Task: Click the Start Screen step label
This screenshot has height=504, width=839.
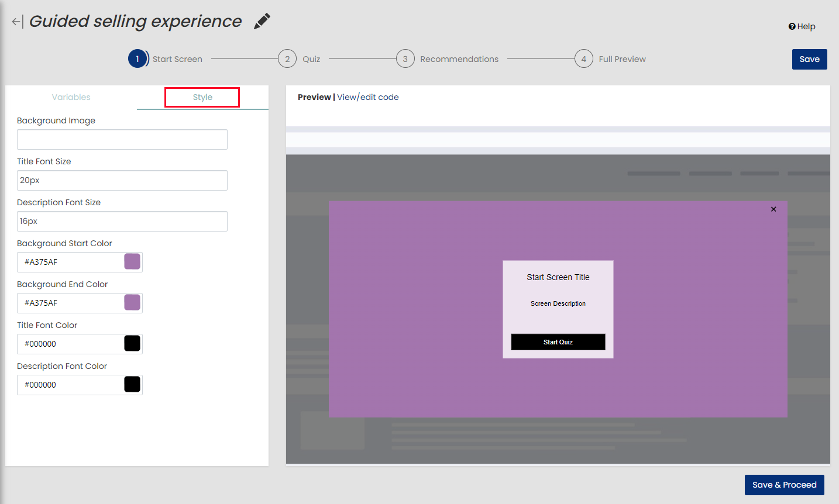Action: 177,59
